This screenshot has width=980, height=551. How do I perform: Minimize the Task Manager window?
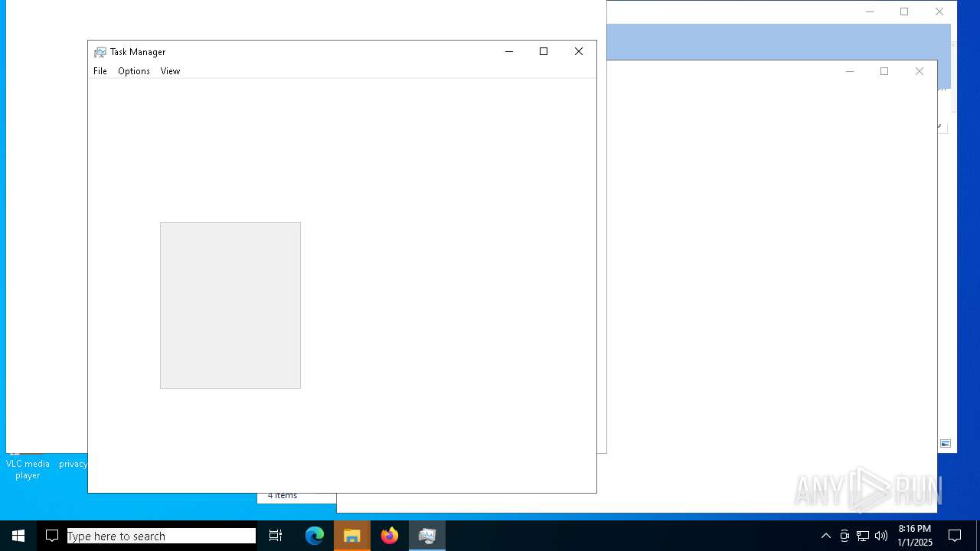pyautogui.click(x=508, y=51)
